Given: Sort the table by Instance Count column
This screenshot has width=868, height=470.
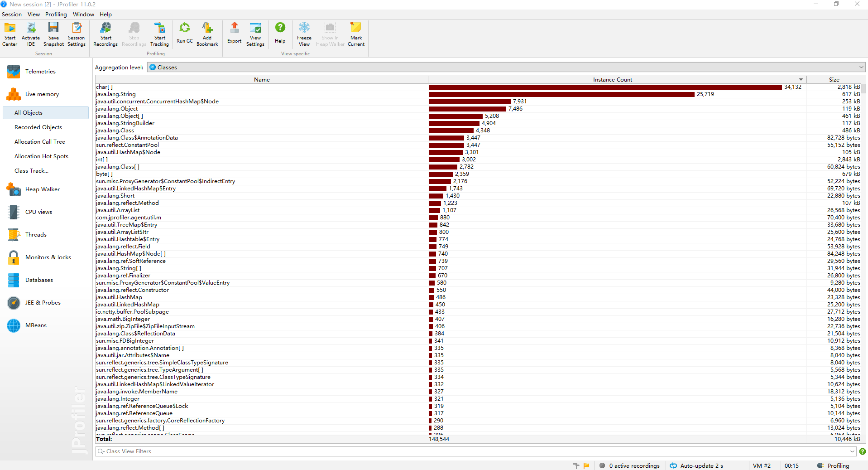Looking at the screenshot, I should tap(617, 80).
